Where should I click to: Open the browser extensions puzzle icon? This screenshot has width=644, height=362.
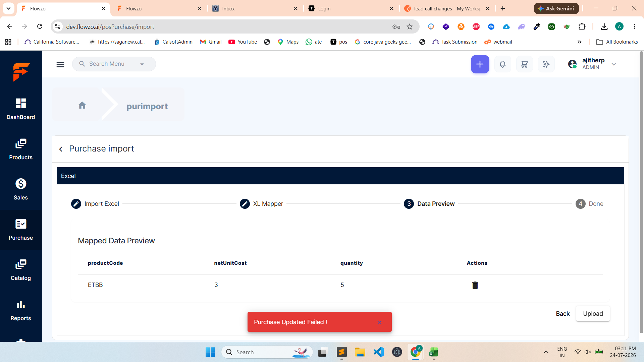click(582, 26)
